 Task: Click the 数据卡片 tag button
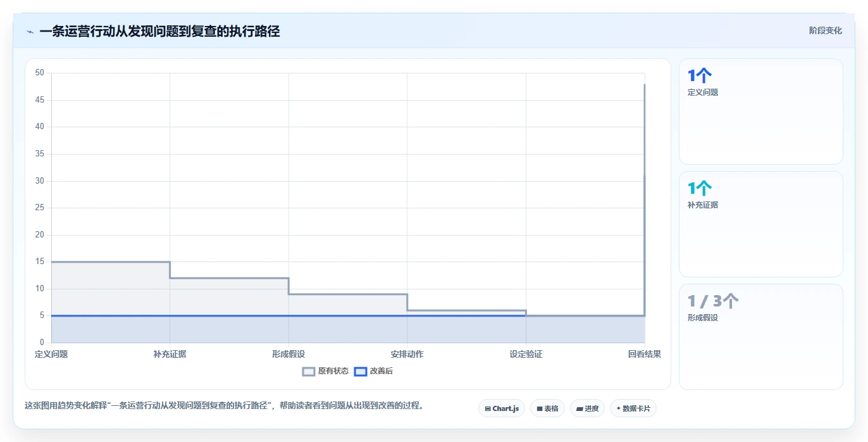[x=633, y=408]
